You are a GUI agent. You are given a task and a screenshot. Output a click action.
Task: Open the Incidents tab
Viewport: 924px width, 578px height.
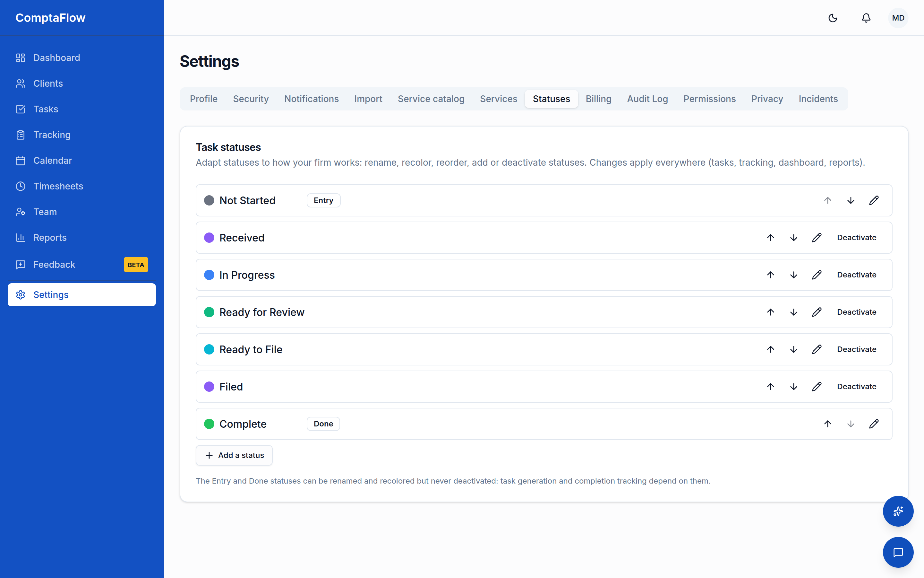[818, 99]
